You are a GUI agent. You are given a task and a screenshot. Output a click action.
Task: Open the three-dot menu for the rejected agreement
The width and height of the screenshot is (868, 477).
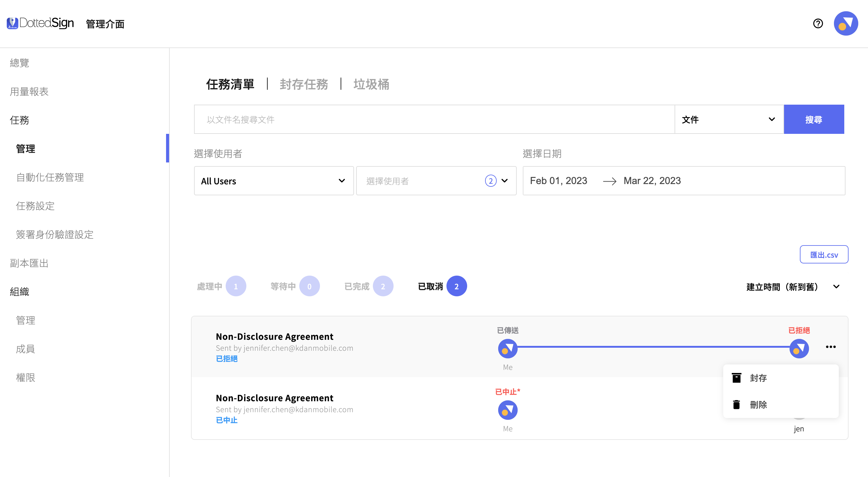[x=831, y=347]
